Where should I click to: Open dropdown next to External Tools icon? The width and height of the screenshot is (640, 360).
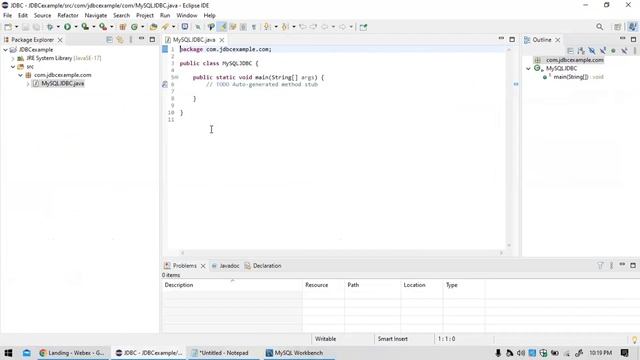pos(111,27)
